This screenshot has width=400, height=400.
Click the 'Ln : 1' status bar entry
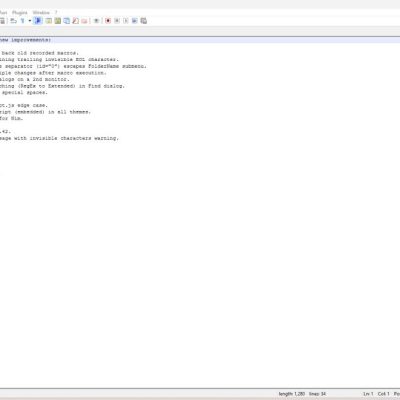pos(368,394)
